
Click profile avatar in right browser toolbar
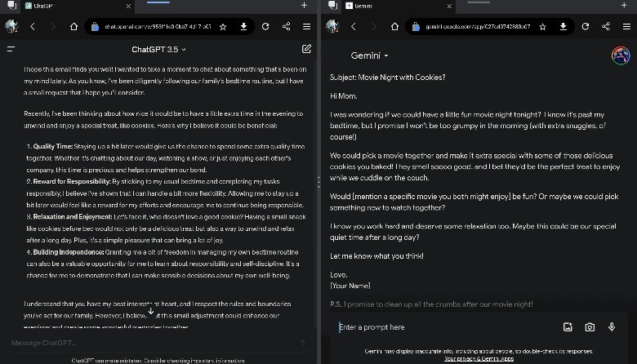[332, 27]
